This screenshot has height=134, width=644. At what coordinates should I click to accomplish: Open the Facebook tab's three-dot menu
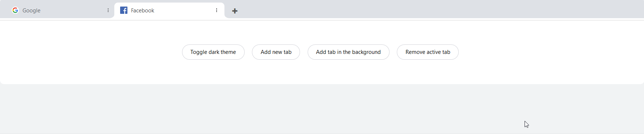217,10
